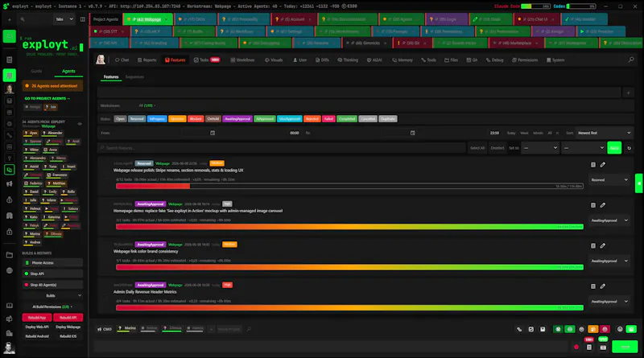Image resolution: width=644 pixels, height=358 pixels.
Task: Click Select All button
Action: (x=477, y=148)
